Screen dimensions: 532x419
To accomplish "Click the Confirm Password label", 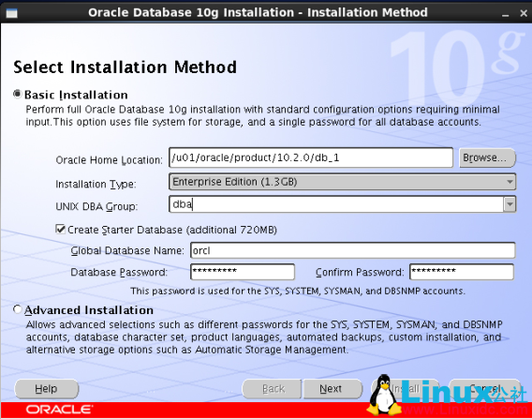I will click(360, 273).
